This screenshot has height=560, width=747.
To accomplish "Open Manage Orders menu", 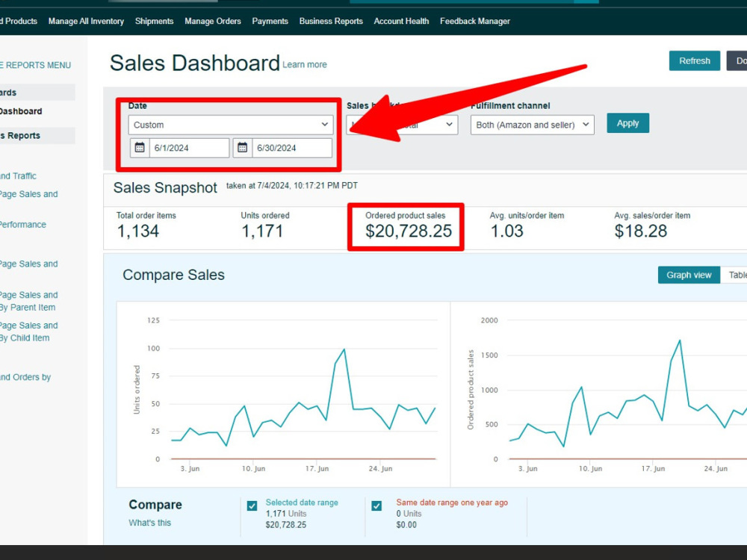I will coord(213,22).
